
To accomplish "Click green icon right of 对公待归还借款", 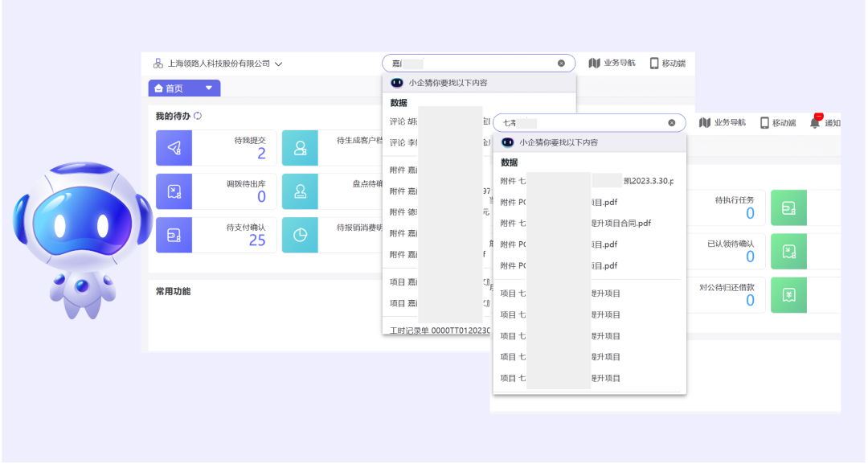I will (788, 294).
